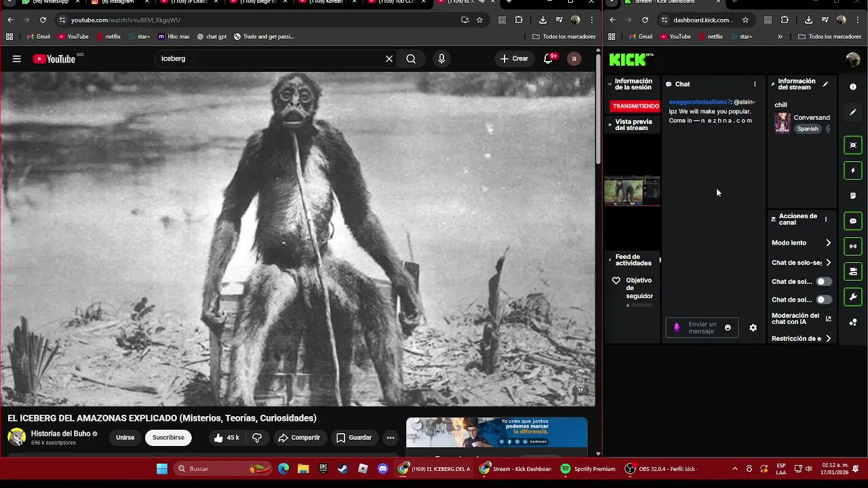Toggle Kick sidebar wrench tools icon

tap(853, 297)
